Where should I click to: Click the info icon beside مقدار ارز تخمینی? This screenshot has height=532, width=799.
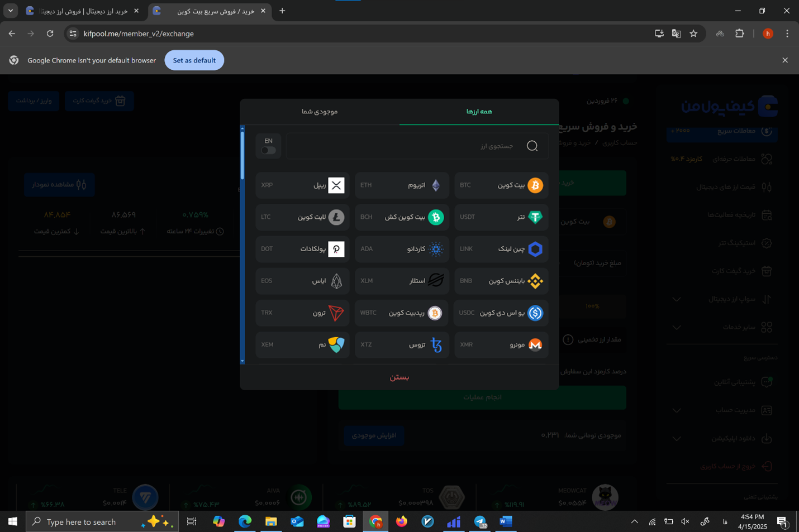click(568, 339)
